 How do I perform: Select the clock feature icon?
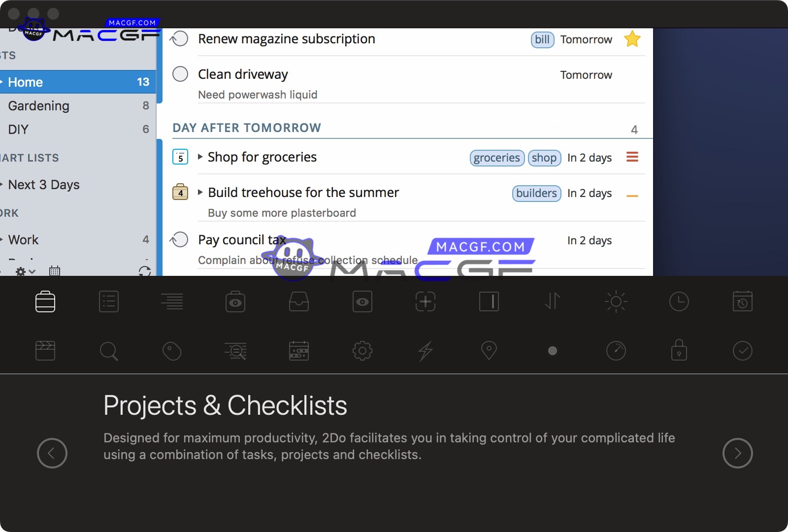point(679,301)
